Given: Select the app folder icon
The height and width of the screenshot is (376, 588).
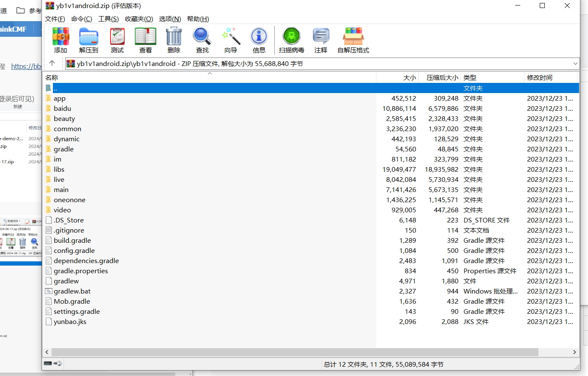Looking at the screenshot, I should pos(48,98).
